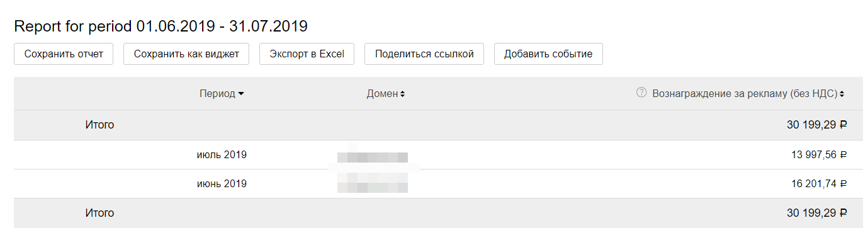Open the Период column header dropdown
Viewport: 868px width, 230px height.
tap(222, 93)
